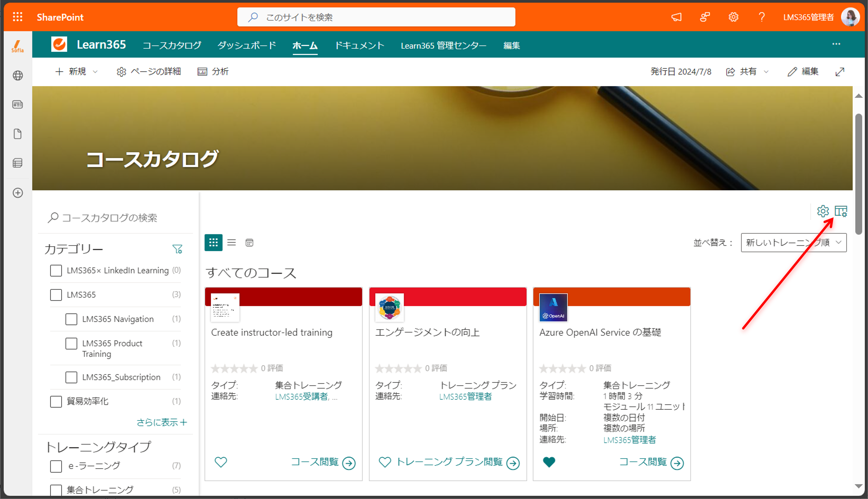Screen dimensions: 868x499
Task: Open the LMS365管理者 profile avatar
Action: coord(850,17)
